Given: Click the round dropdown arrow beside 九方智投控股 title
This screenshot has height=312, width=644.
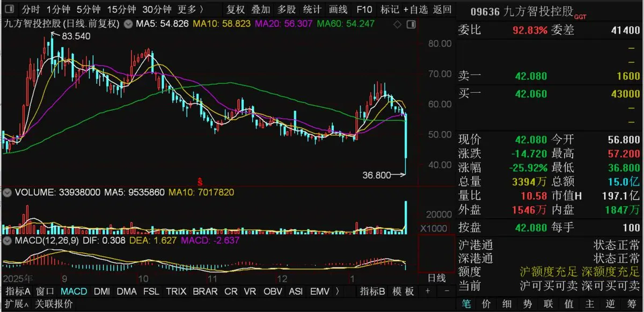Looking at the screenshot, I should 128,24.
